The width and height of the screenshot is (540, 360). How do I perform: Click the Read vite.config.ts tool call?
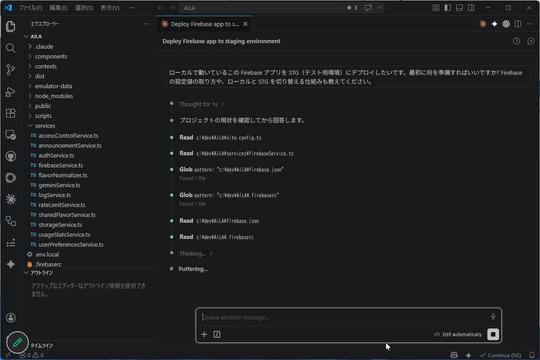tap(220, 138)
